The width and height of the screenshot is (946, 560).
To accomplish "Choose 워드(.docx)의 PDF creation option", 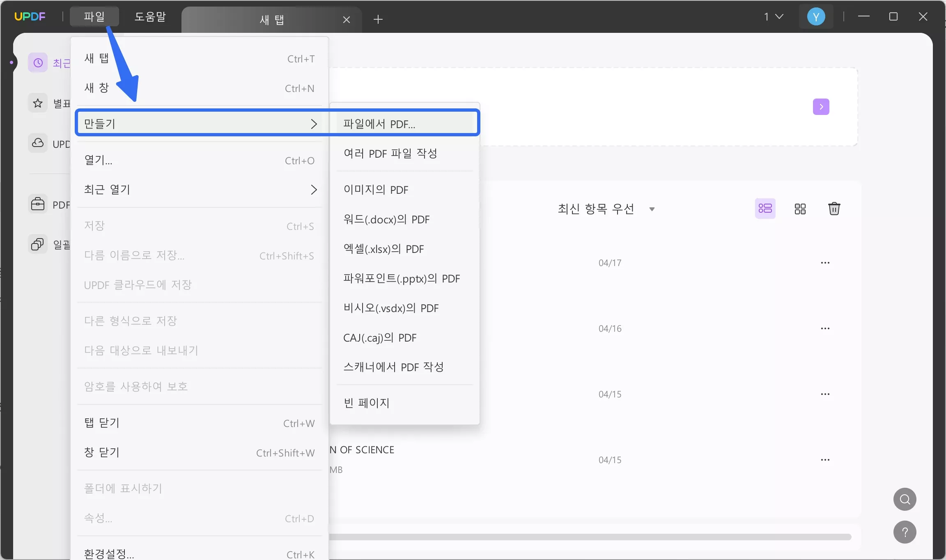I will click(x=386, y=219).
